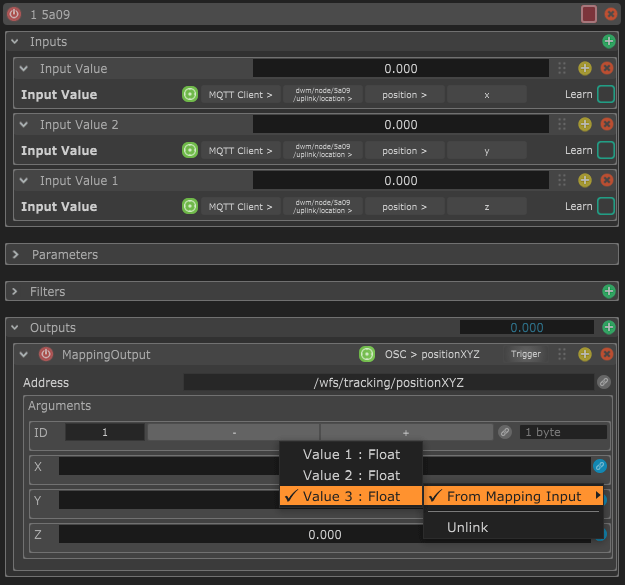The image size is (625, 585).
Task: Add a new filter with plus icon
Action: [608, 292]
